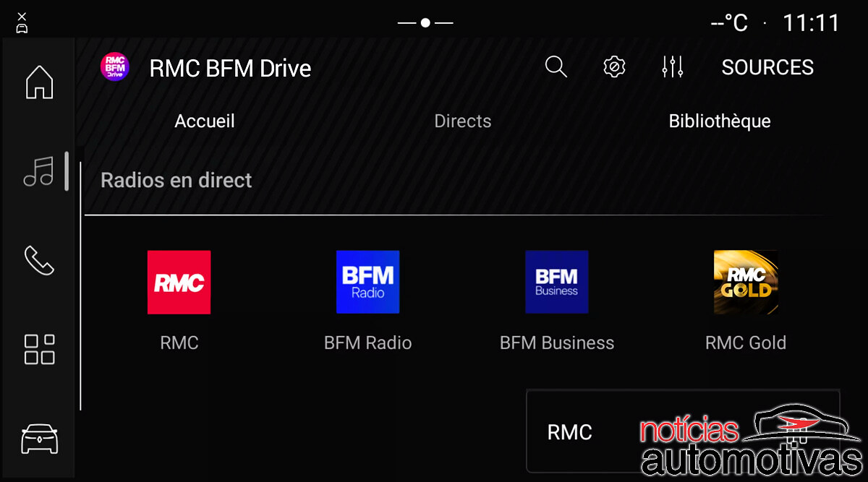Click the RMC BFM Drive app logo
Screen dimensions: 868x482
pos(114,66)
